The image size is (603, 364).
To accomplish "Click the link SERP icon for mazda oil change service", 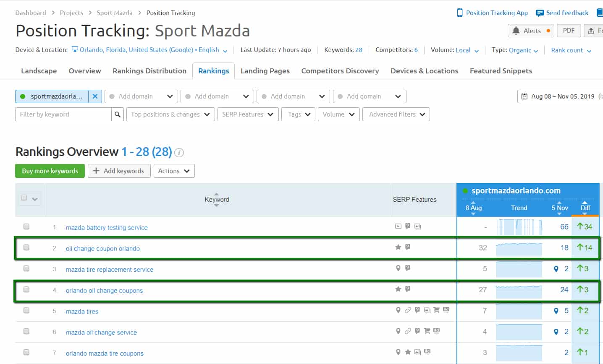I will 408,331.
